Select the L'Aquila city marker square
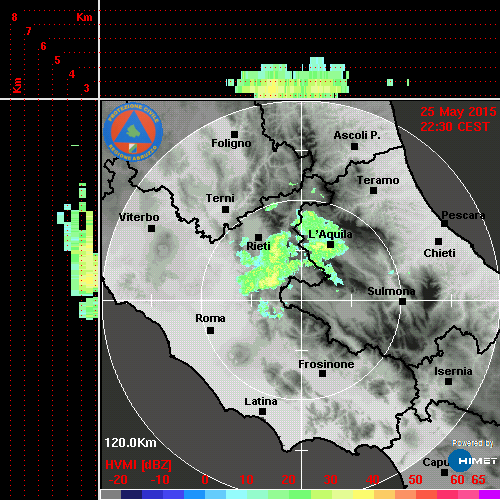The height and width of the screenshot is (500, 500). (x=330, y=245)
